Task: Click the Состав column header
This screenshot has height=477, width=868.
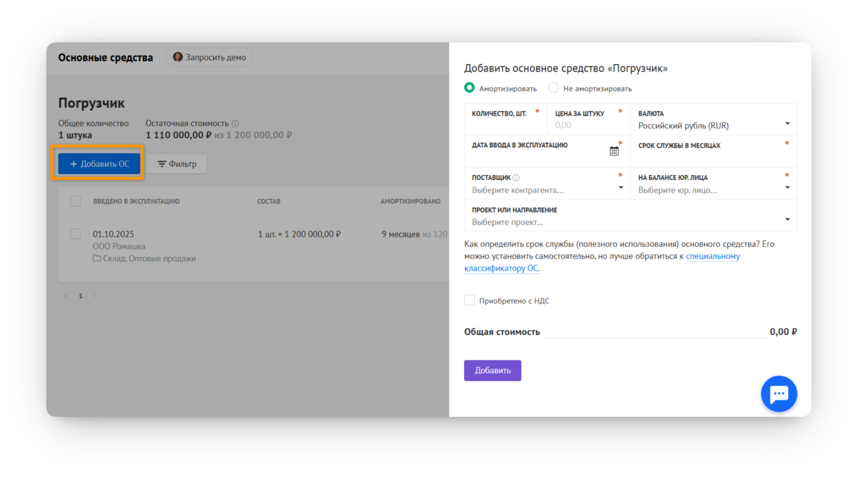Action: [x=268, y=201]
